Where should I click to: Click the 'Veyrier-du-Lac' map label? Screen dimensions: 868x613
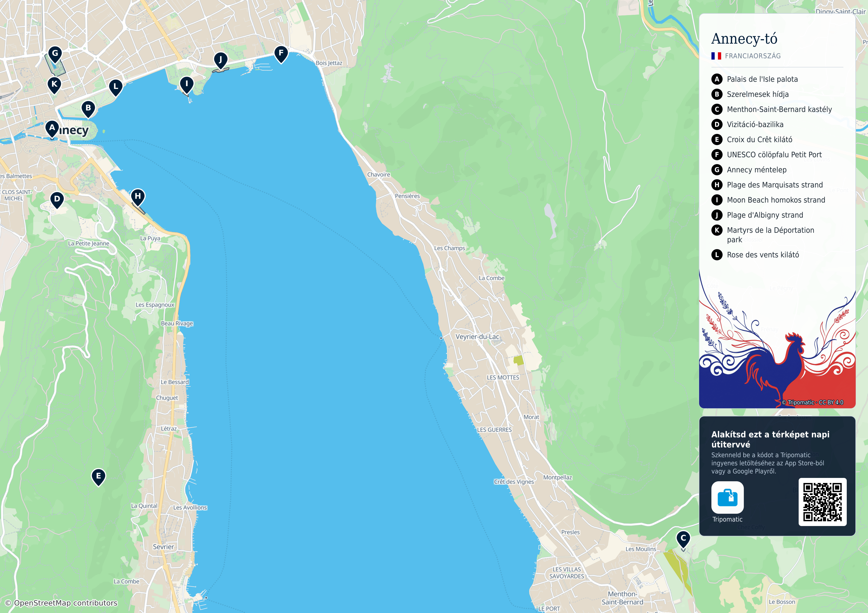(477, 337)
